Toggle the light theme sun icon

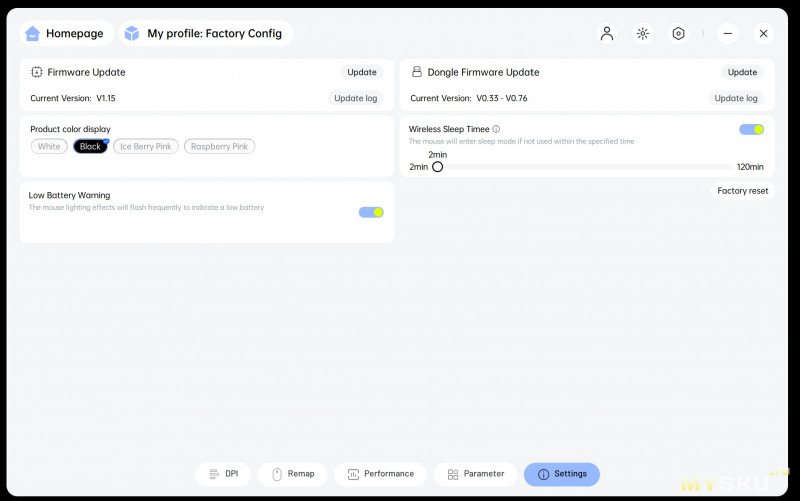click(642, 33)
